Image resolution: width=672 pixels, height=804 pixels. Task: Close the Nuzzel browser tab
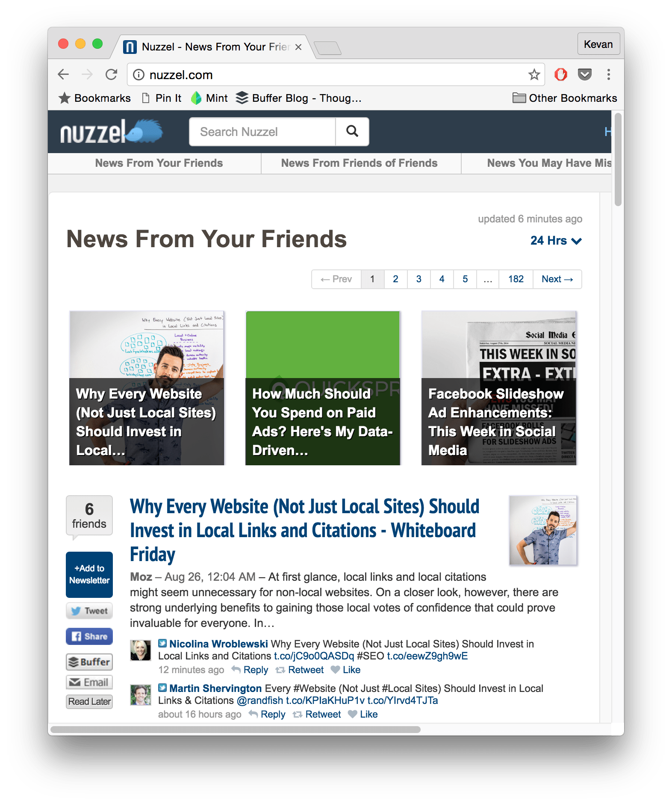point(298,47)
